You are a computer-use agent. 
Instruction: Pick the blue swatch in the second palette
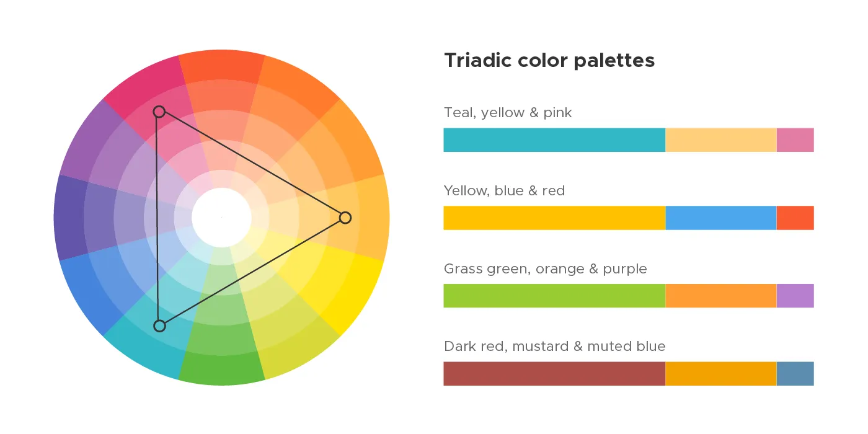click(x=720, y=218)
